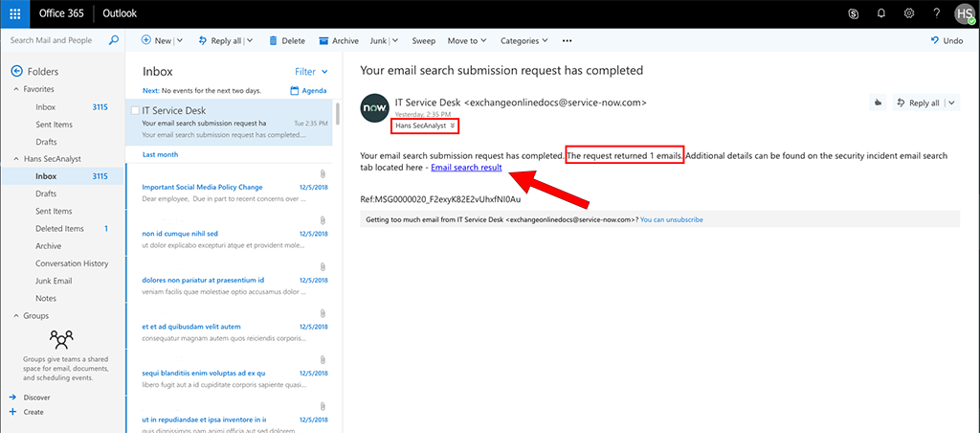The width and height of the screenshot is (980, 433).
Task: Click the like thumbs-up button
Action: pyautogui.click(x=879, y=103)
